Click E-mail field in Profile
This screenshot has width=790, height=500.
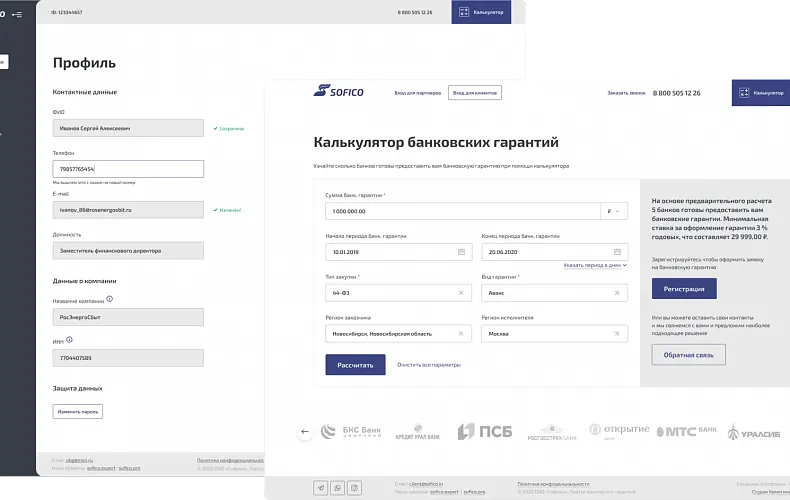128,210
